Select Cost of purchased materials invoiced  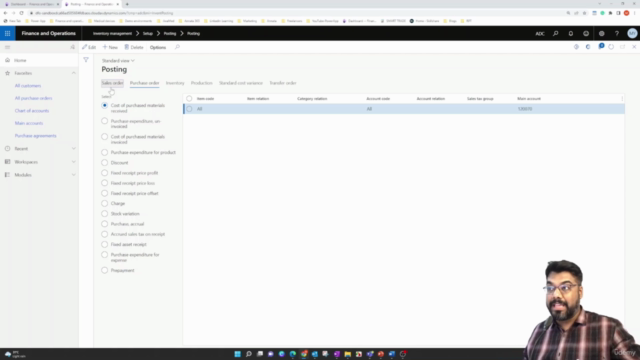coord(104,136)
